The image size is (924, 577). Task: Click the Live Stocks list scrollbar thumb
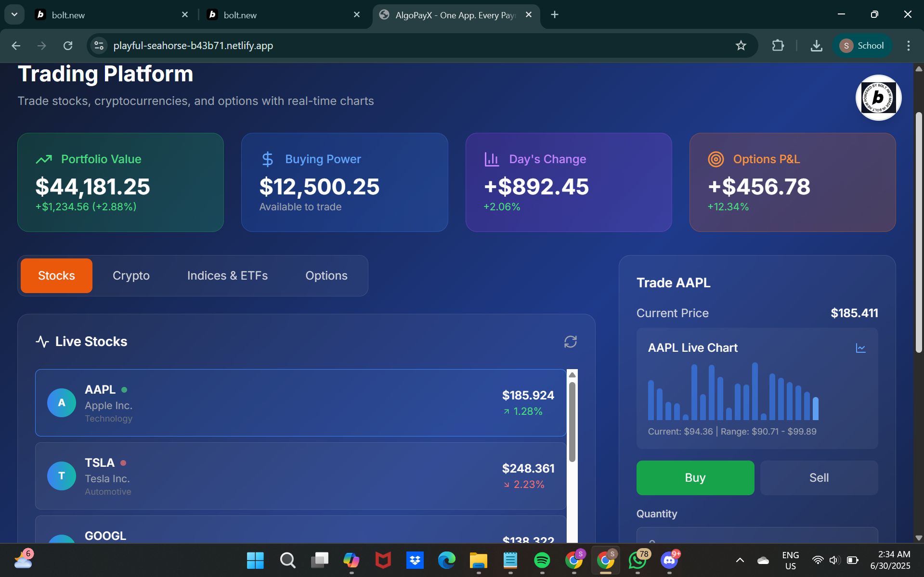(572, 422)
